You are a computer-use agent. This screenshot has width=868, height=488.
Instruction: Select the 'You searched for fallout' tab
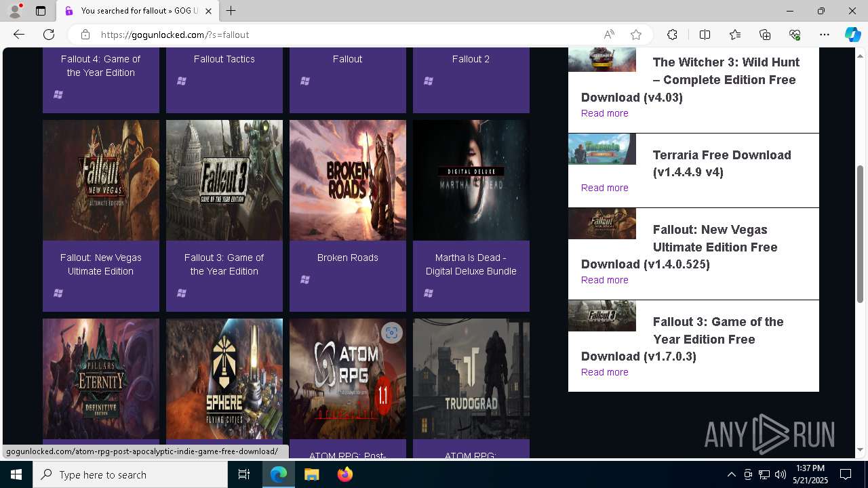pyautogui.click(x=138, y=11)
